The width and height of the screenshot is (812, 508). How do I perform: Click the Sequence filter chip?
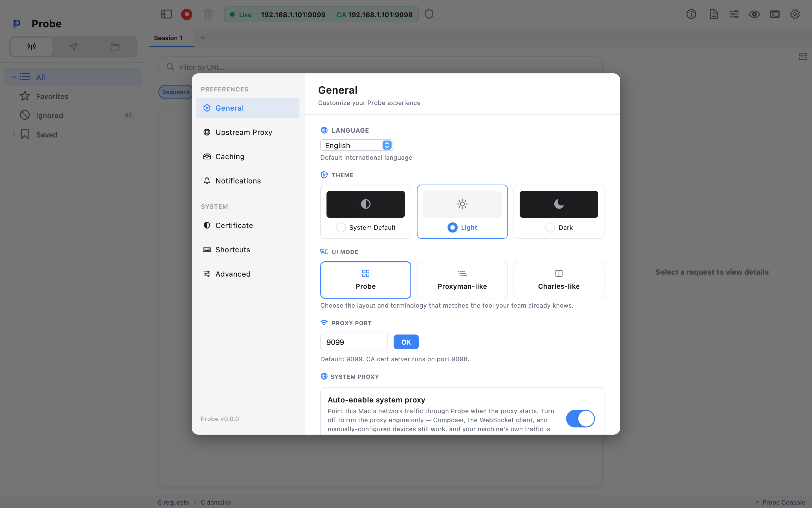[176, 92]
